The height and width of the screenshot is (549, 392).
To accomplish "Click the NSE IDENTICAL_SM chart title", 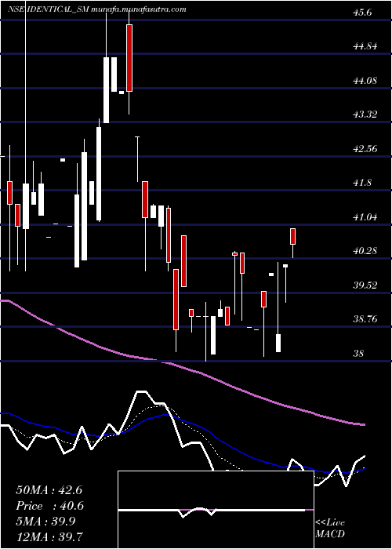I will [49, 9].
